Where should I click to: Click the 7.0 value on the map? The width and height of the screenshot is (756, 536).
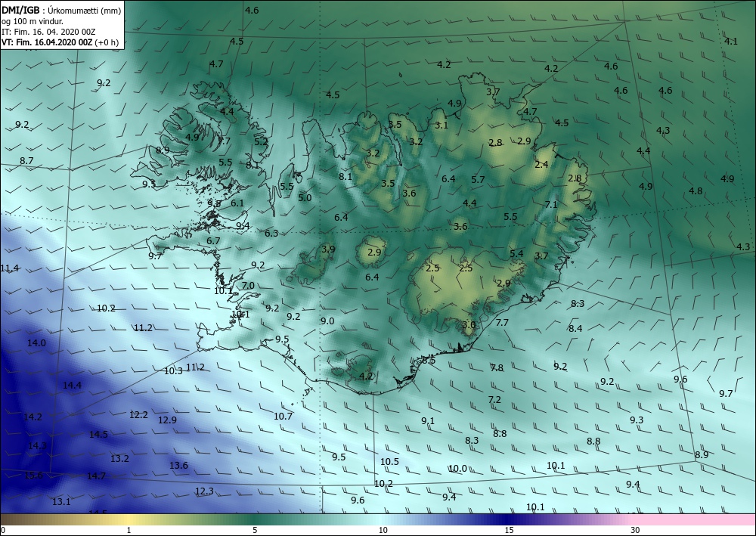(248, 286)
